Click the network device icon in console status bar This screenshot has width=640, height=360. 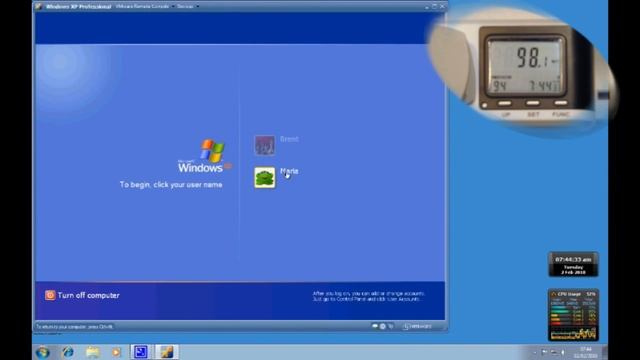point(391,326)
